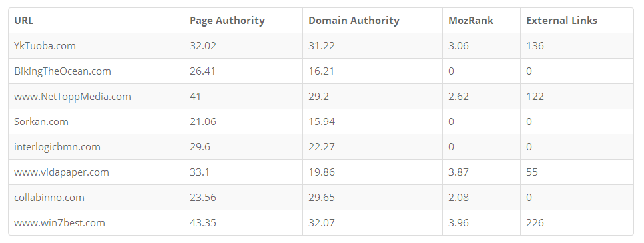Click the www.win7best.com URL cell

tap(59, 223)
